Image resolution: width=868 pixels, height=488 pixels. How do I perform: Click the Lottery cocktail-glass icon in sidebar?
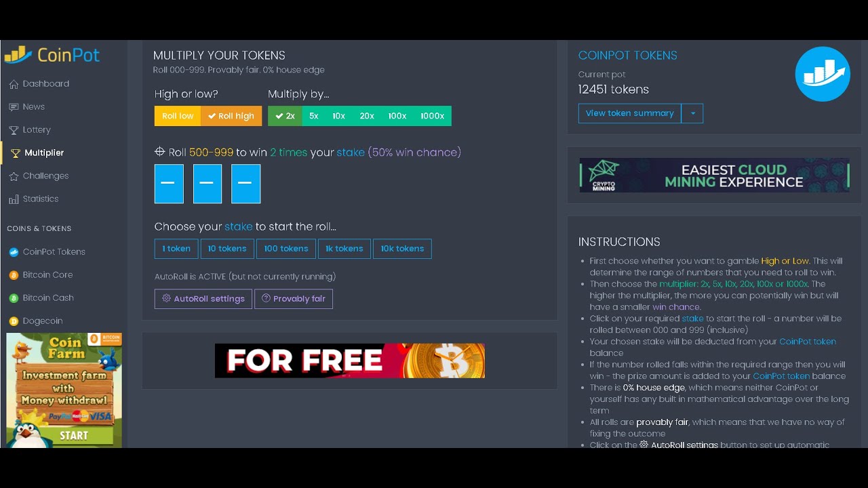[x=14, y=130]
